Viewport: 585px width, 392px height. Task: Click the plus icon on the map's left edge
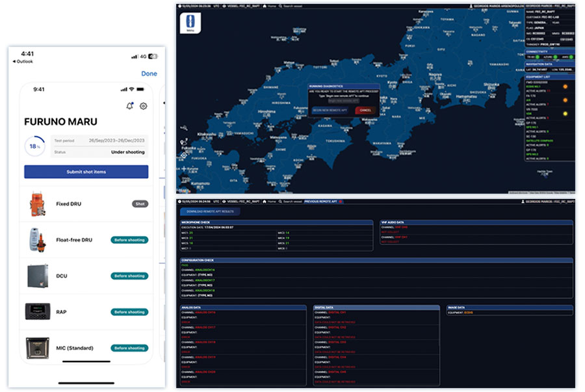(x=184, y=169)
